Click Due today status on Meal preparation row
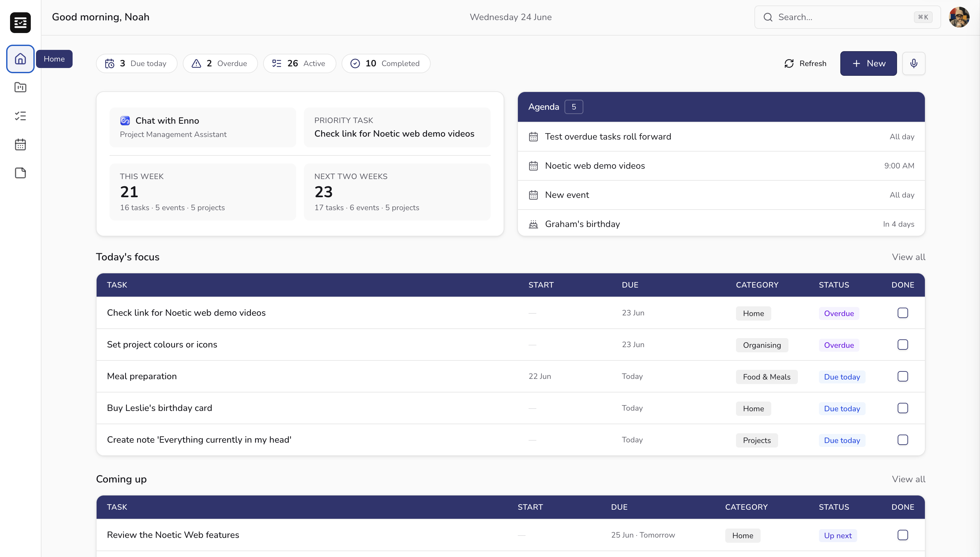 [842, 377]
